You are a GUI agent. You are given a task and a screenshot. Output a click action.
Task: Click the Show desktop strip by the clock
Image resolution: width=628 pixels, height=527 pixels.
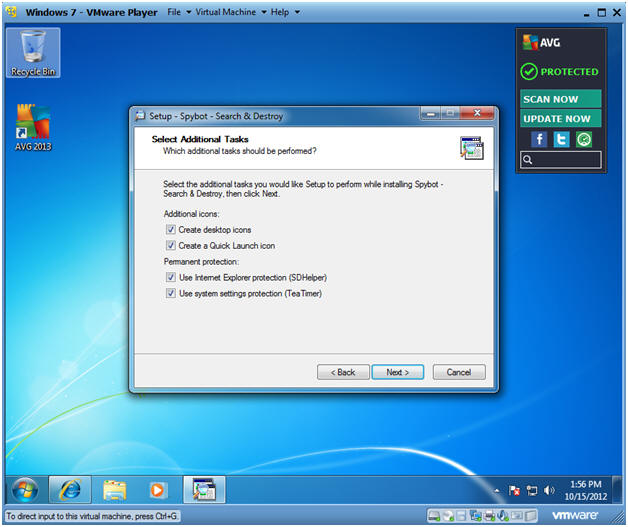coord(617,489)
